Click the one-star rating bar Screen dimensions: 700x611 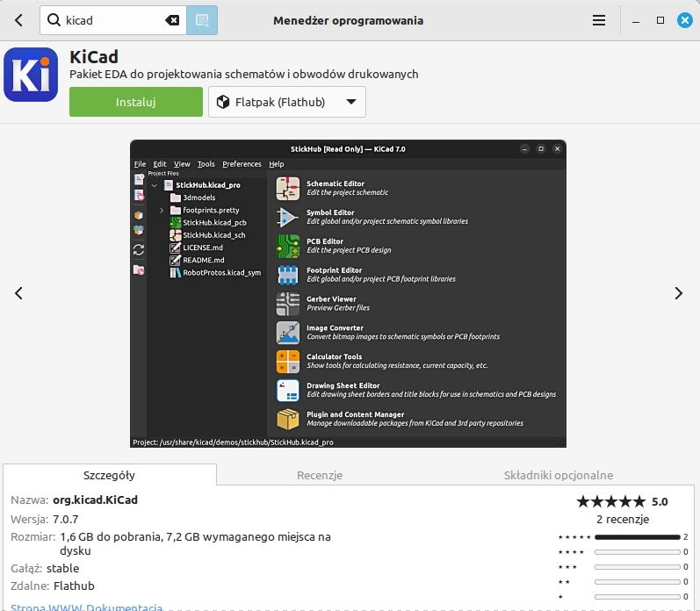click(x=638, y=597)
